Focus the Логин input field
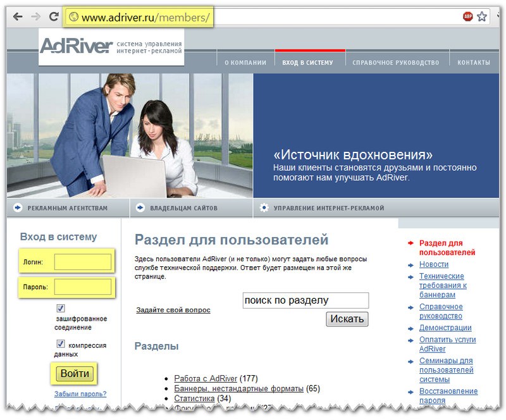This screenshot has width=506, height=420. pos(83,262)
